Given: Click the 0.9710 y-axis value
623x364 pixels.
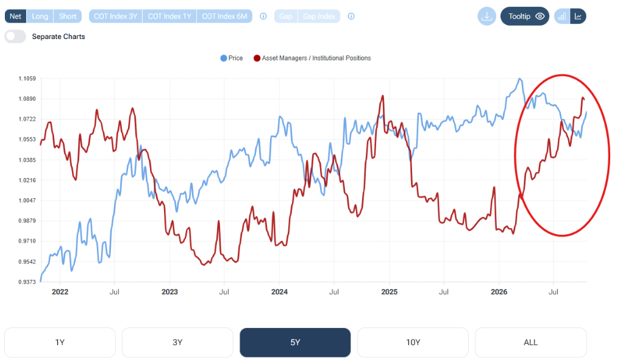Looking at the screenshot, I should point(27,241).
